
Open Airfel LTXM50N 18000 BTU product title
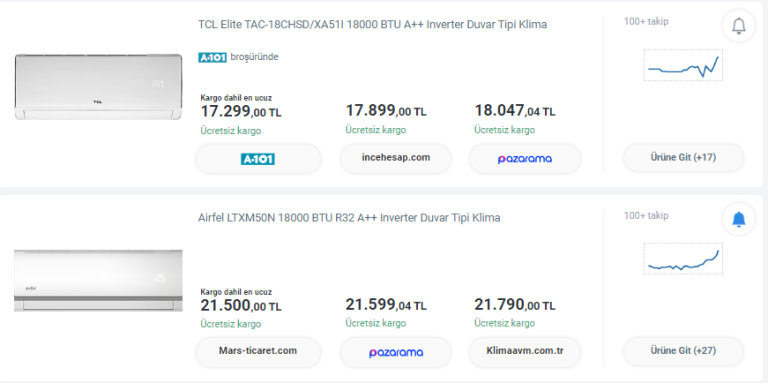tap(349, 218)
